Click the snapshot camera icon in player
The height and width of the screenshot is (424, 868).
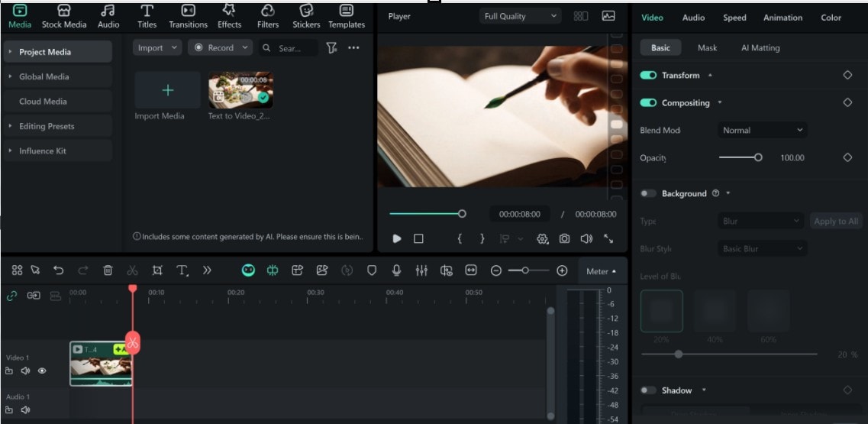click(x=564, y=238)
